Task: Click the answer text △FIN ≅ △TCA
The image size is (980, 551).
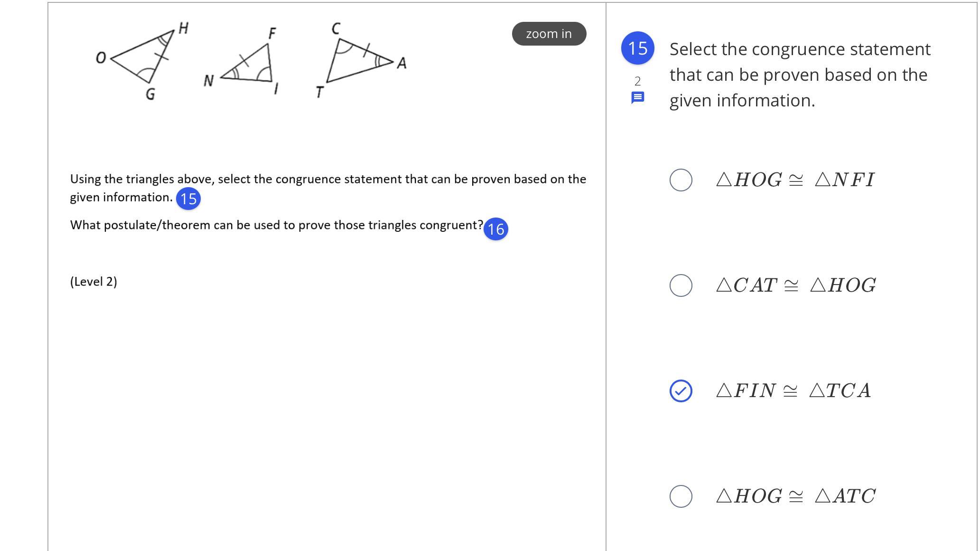Action: click(793, 391)
